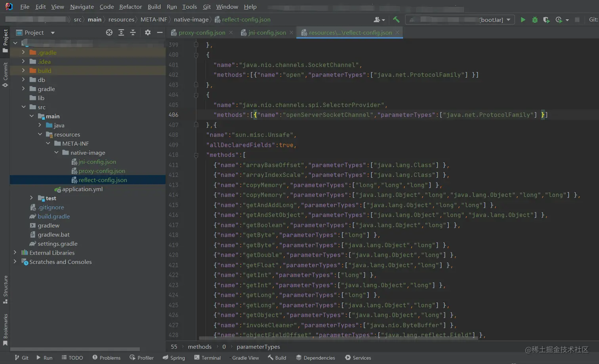This screenshot has width=599, height=364.
Task: Collapse the META-INF folder
Action: [x=48, y=143]
